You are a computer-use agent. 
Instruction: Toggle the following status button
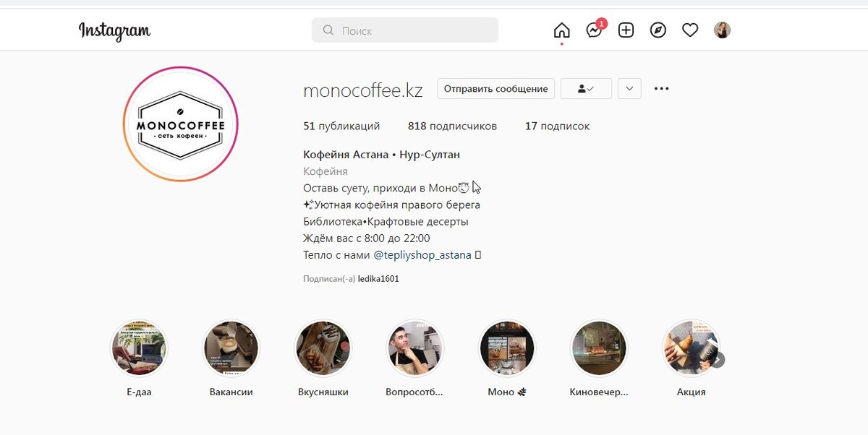point(586,89)
